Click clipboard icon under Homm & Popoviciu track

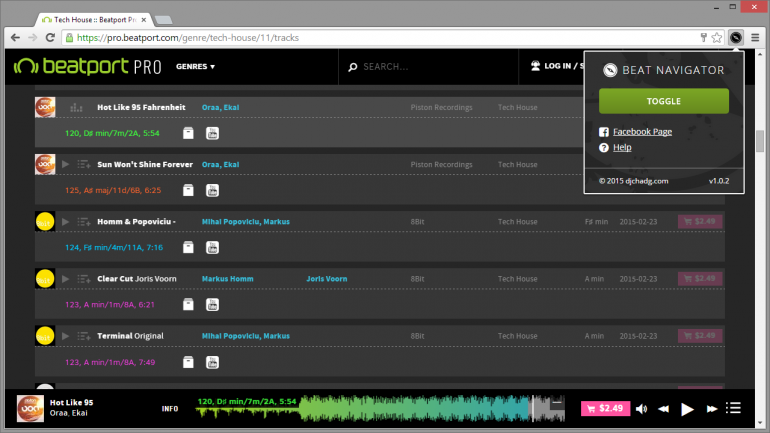[188, 247]
